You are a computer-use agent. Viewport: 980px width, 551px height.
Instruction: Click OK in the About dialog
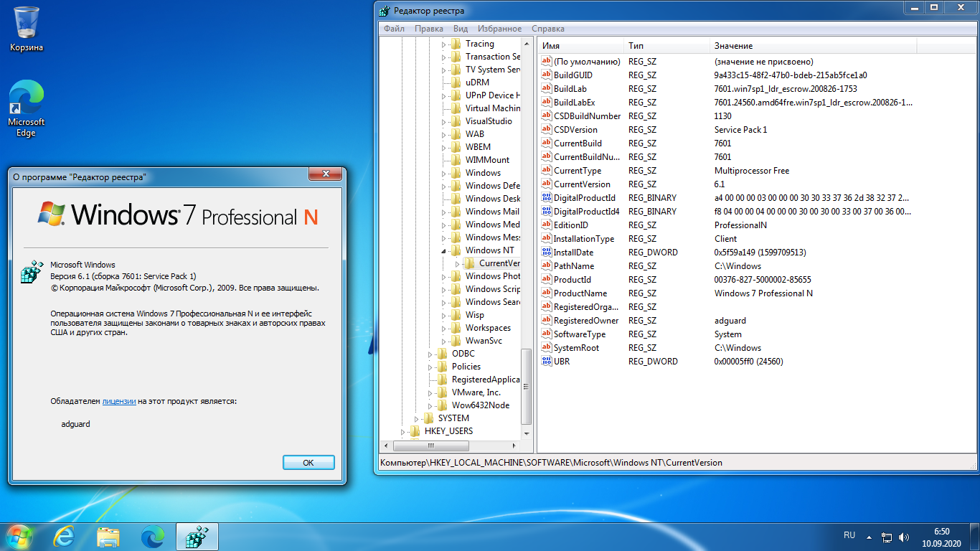[x=308, y=463]
